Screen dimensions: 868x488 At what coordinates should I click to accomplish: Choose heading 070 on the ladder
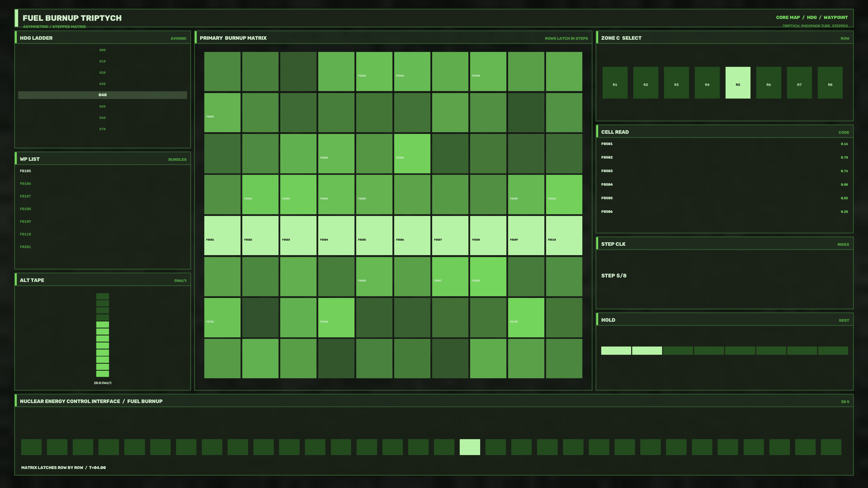(102, 129)
